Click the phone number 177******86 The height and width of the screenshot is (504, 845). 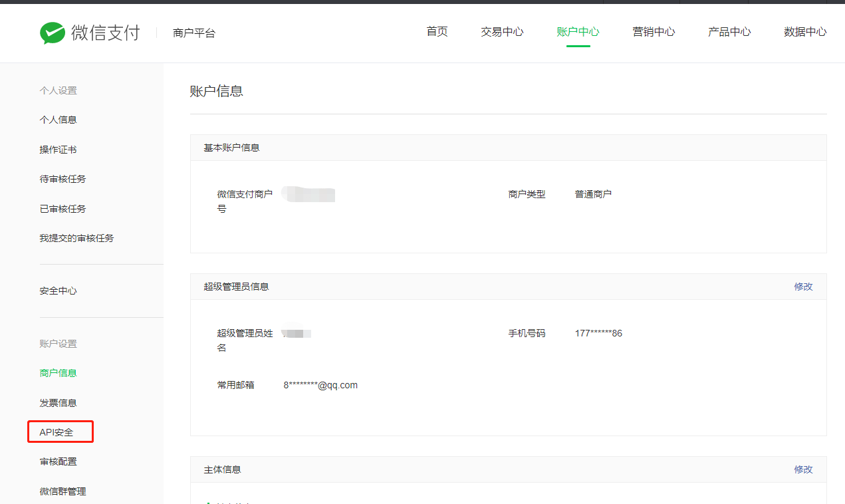click(598, 333)
